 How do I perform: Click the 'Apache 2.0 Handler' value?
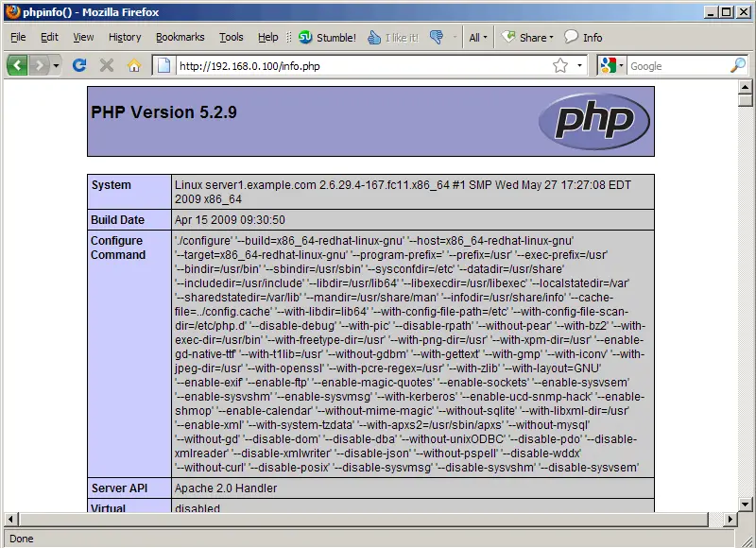(226, 488)
